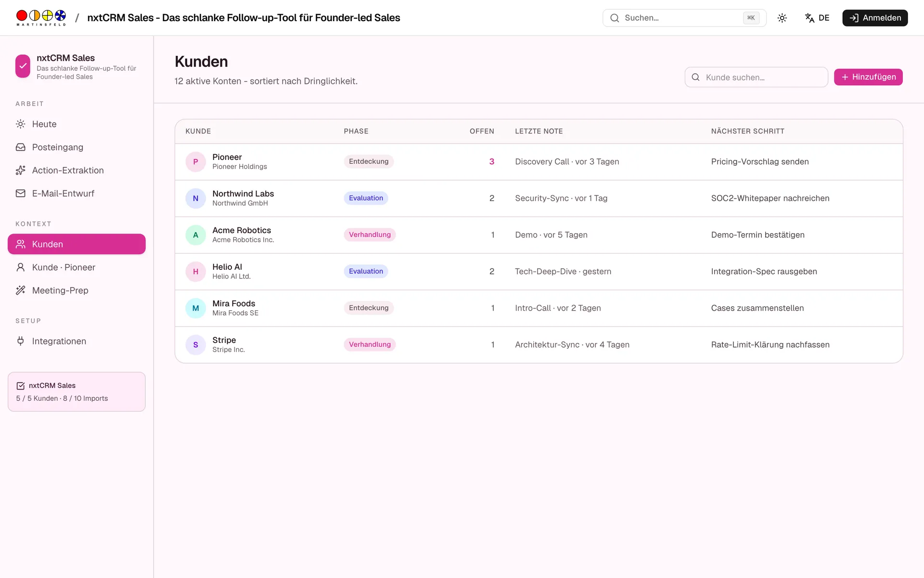Click 'Pricing-Vorschlag senden' next step
This screenshot has height=578, width=924.
[760, 162]
